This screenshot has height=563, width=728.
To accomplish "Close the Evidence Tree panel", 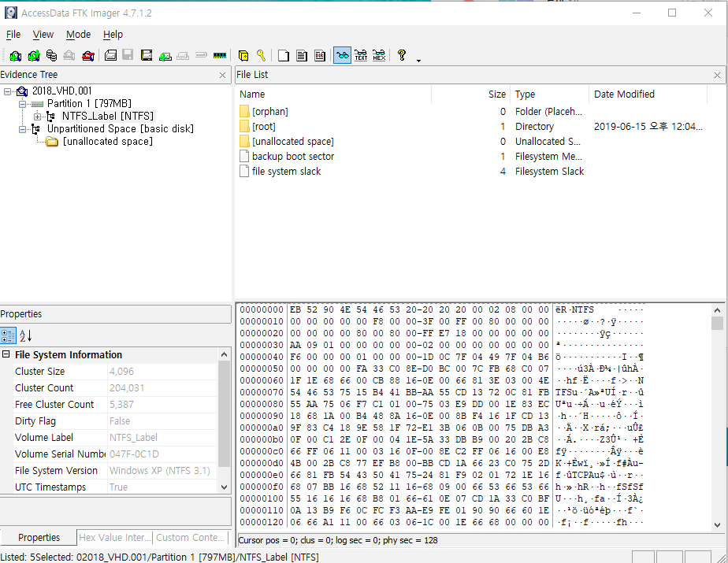I will (222, 75).
